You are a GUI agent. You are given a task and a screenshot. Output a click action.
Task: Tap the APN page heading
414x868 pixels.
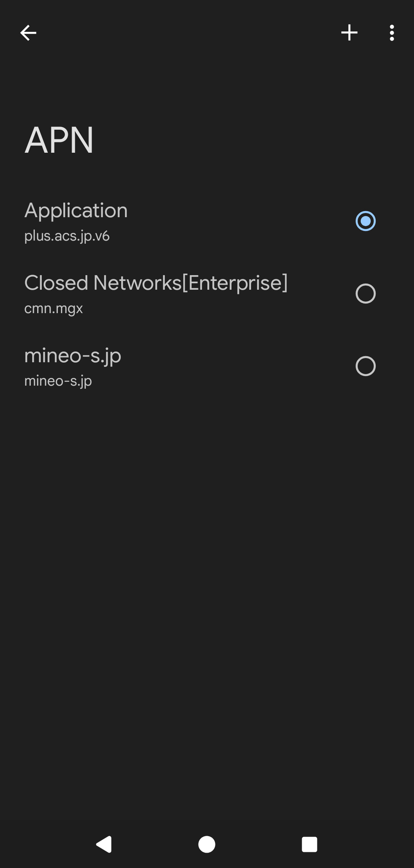point(59,140)
